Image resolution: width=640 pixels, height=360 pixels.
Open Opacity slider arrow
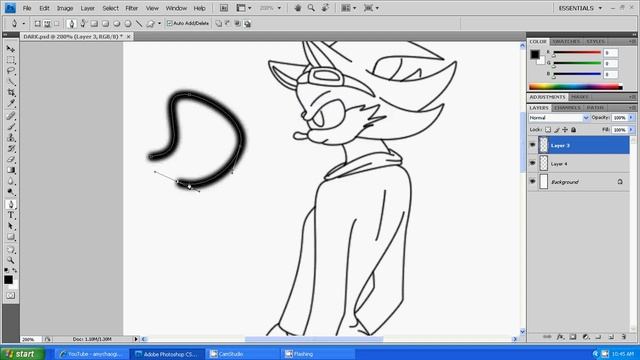click(631, 118)
